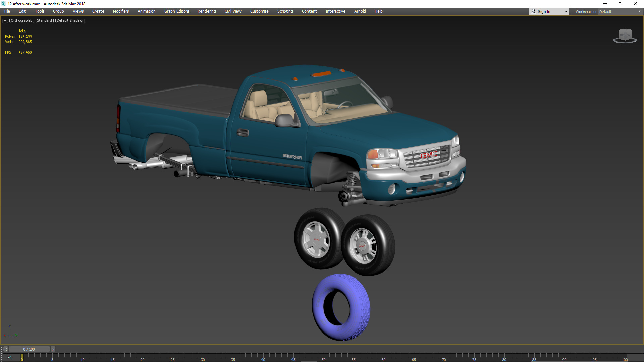The height and width of the screenshot is (362, 644).
Task: Go to previous frame arrow
Action: pos(6,349)
